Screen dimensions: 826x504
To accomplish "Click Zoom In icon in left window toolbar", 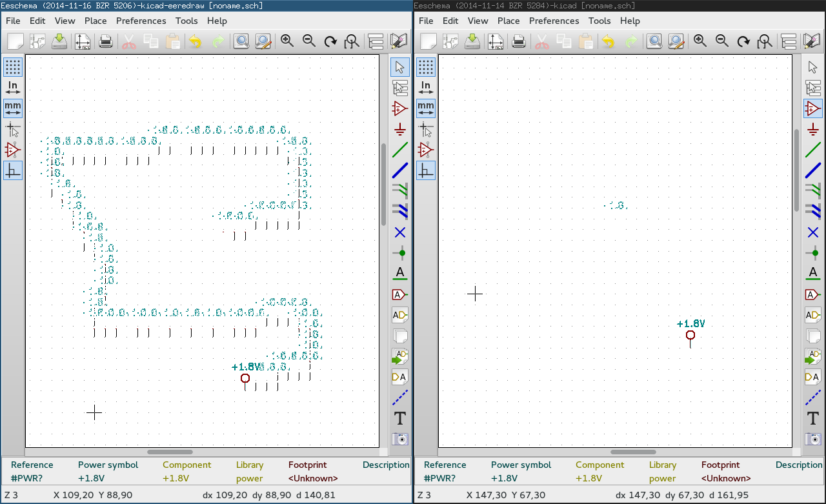I will tap(287, 41).
